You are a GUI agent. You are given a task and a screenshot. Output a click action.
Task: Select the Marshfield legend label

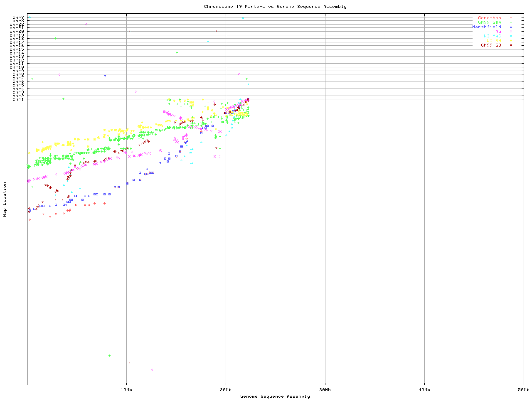tap(486, 27)
